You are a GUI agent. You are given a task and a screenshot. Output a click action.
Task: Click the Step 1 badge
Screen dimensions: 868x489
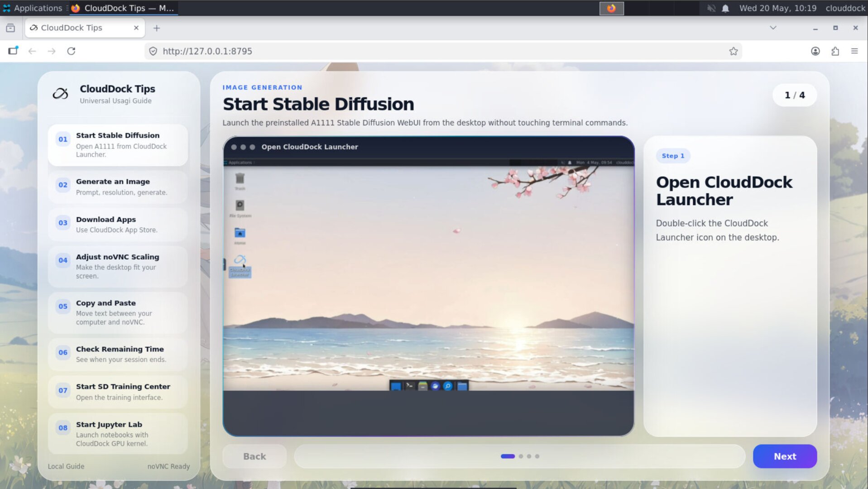[673, 156]
